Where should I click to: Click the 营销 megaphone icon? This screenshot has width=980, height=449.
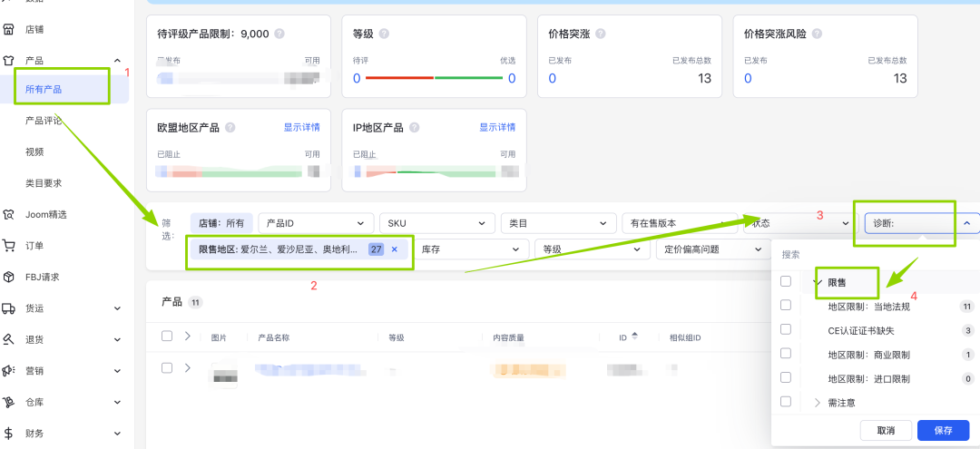(9, 370)
